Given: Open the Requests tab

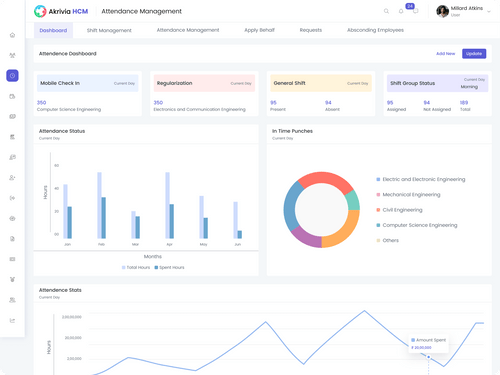Looking at the screenshot, I should pyautogui.click(x=311, y=30).
